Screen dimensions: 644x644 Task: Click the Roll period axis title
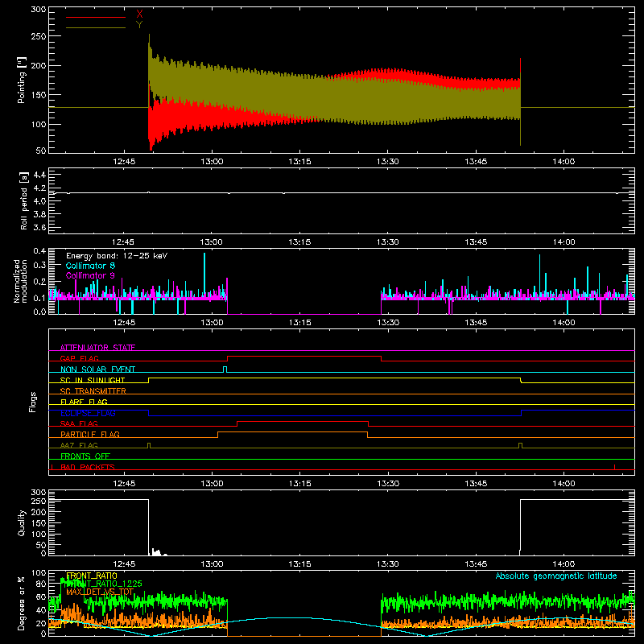tap(24, 200)
